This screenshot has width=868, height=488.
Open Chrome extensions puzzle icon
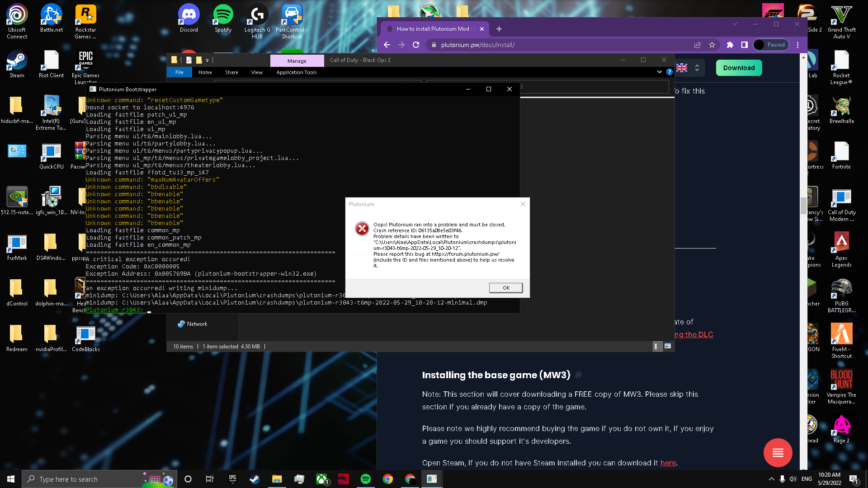[730, 45]
